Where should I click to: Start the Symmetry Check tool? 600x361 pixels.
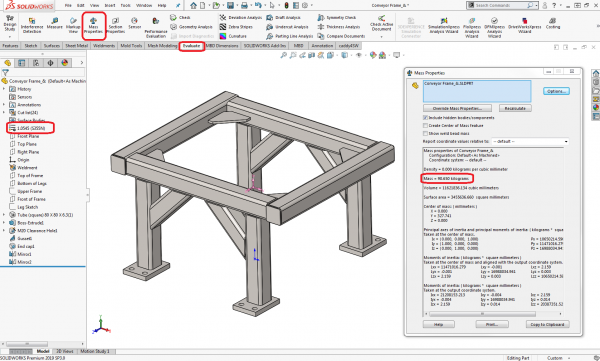click(337, 18)
